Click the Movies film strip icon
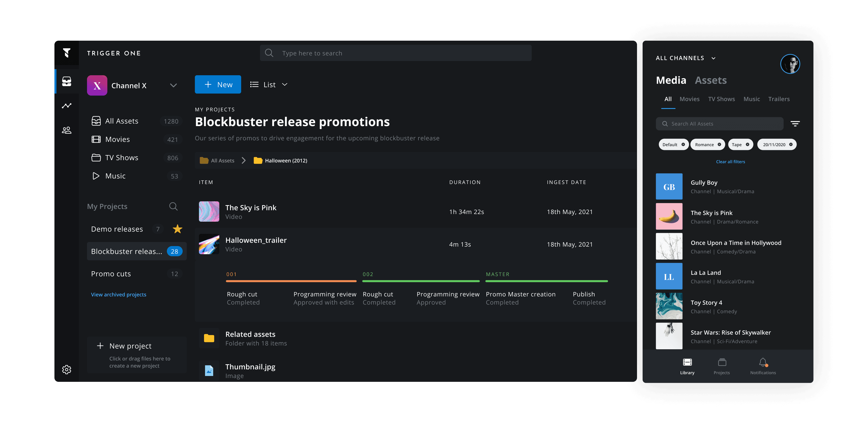 pos(96,139)
